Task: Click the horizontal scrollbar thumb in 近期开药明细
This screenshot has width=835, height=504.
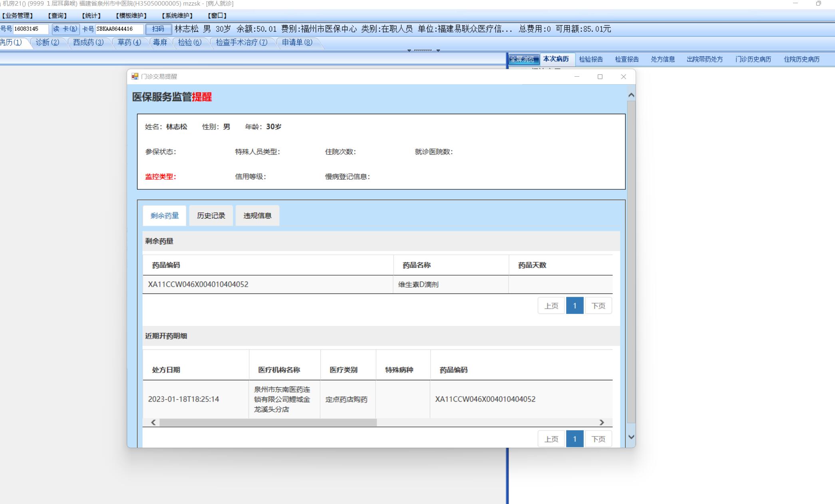Action: click(268, 423)
